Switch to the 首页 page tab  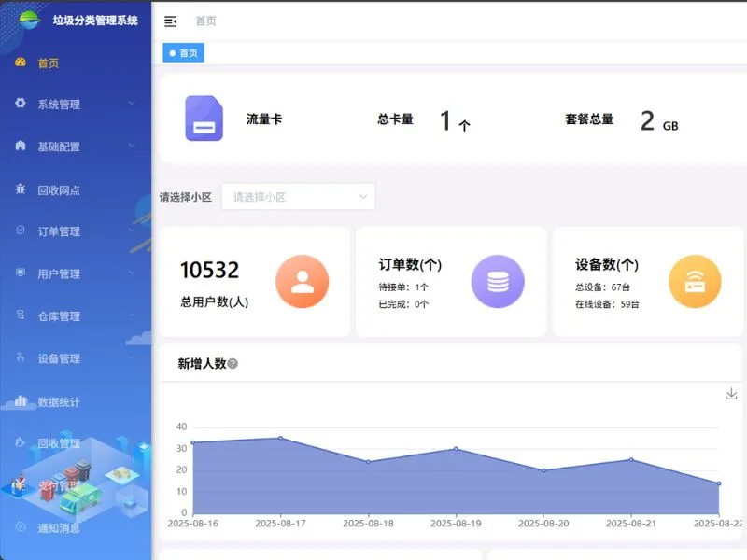184,53
